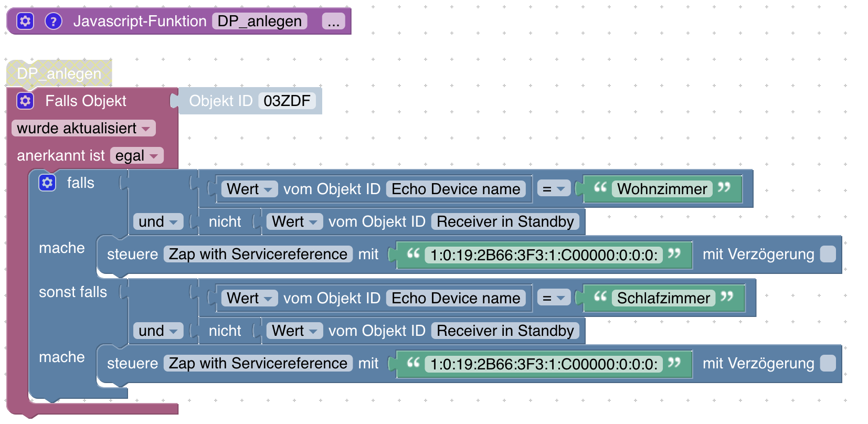Select the second 'steuere' control block label

pos(132,363)
